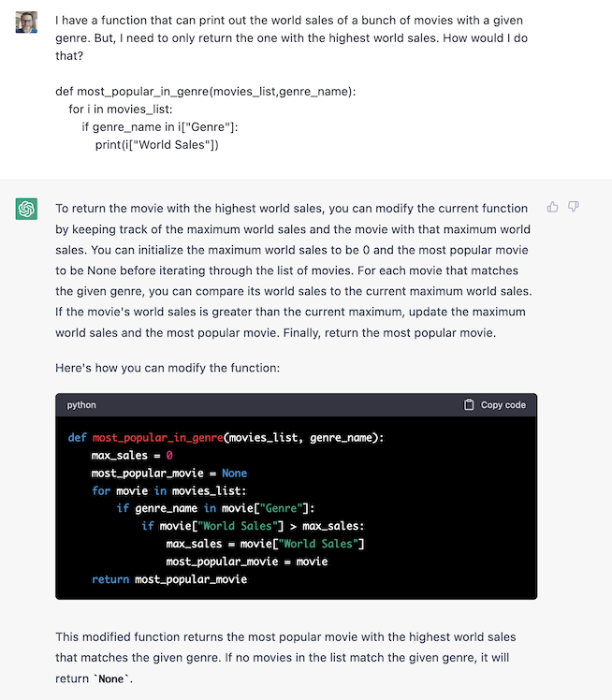Click the for movie in movies_list line
The image size is (612, 700).
168,491
